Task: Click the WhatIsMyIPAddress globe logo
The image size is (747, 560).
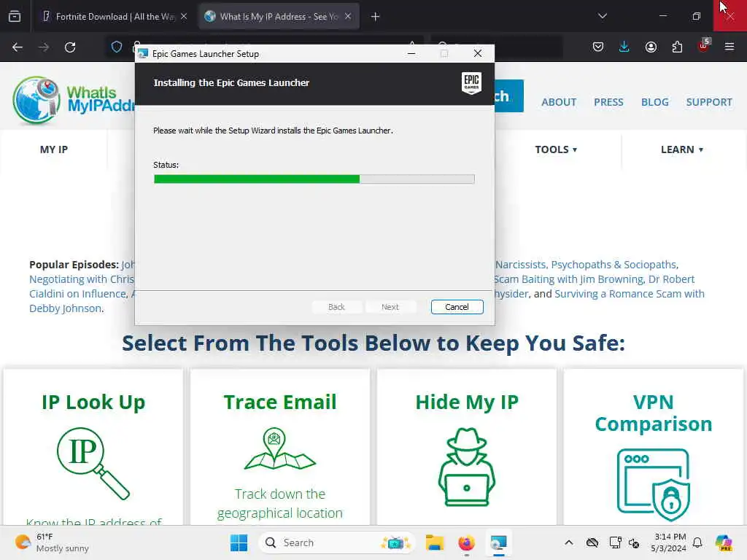Action: click(x=36, y=99)
